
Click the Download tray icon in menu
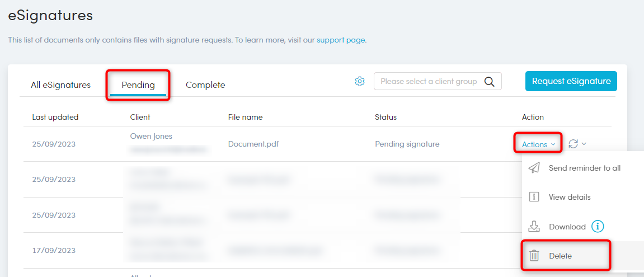tap(534, 227)
